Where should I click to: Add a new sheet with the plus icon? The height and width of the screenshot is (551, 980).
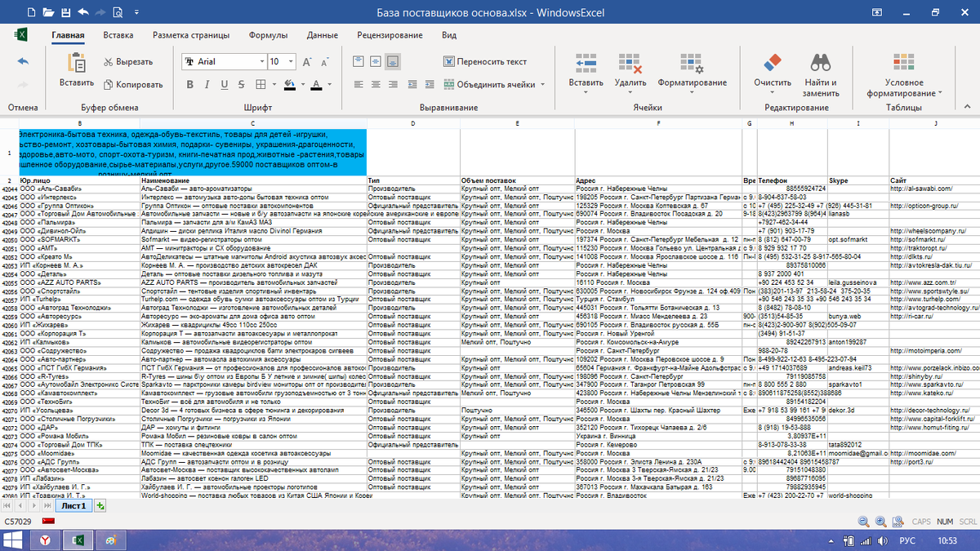[100, 506]
